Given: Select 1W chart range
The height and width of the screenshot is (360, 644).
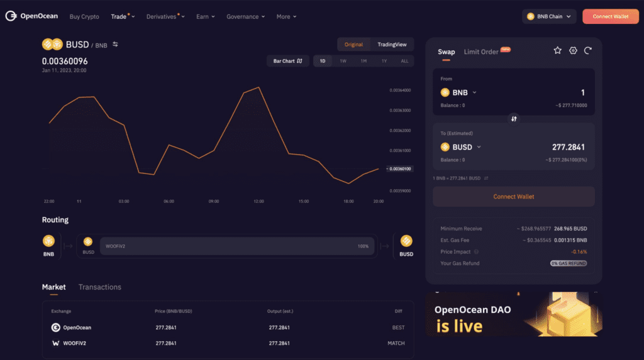Looking at the screenshot, I should click(x=343, y=61).
